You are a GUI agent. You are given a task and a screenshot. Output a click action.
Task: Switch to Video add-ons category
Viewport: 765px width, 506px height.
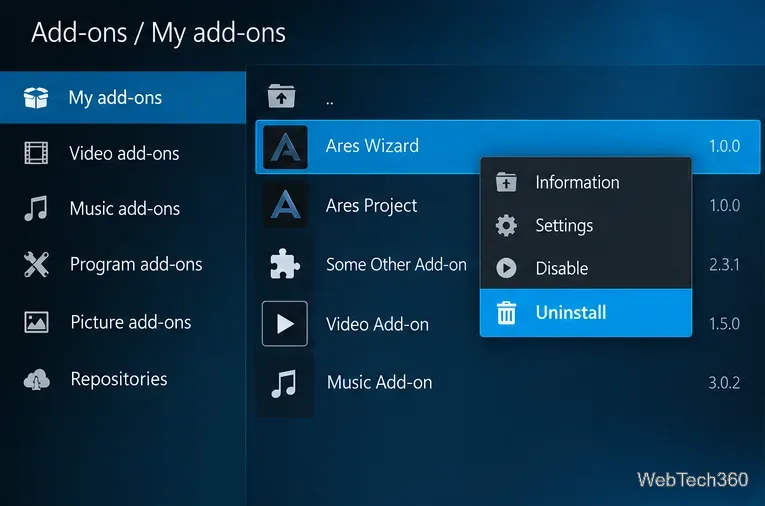[123, 153]
